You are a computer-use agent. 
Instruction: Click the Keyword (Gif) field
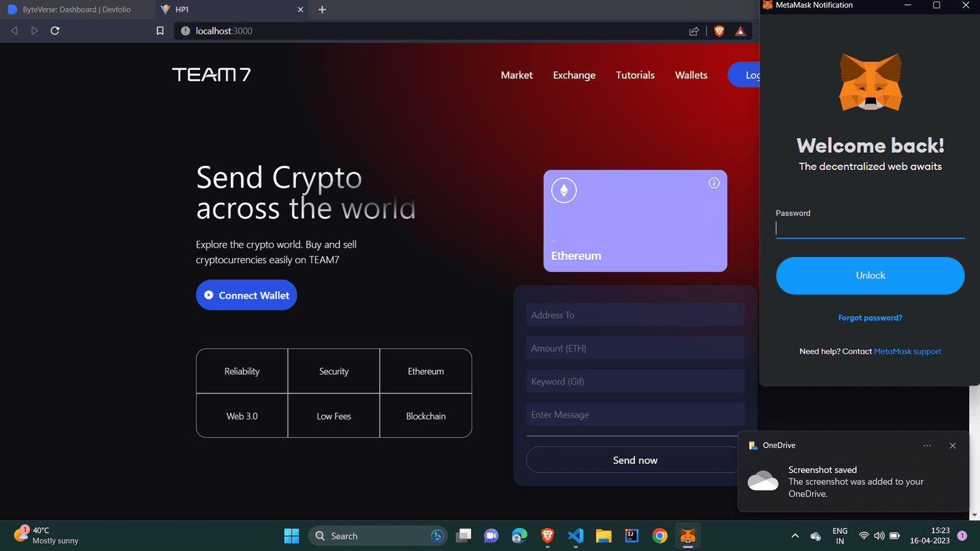635,381
